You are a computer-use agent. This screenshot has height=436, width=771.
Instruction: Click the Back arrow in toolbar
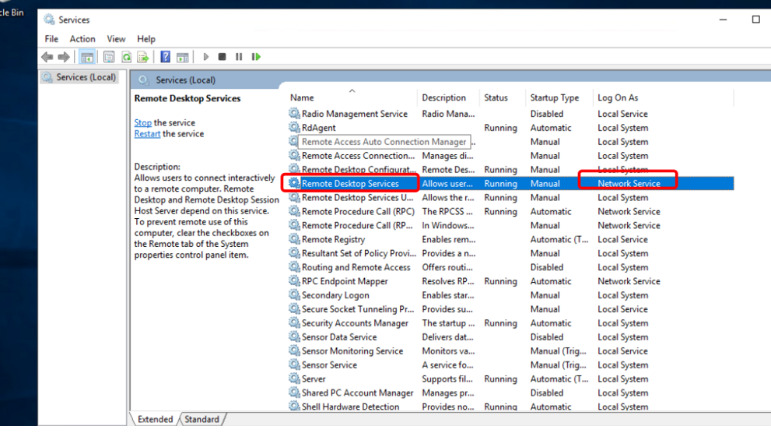pos(48,57)
